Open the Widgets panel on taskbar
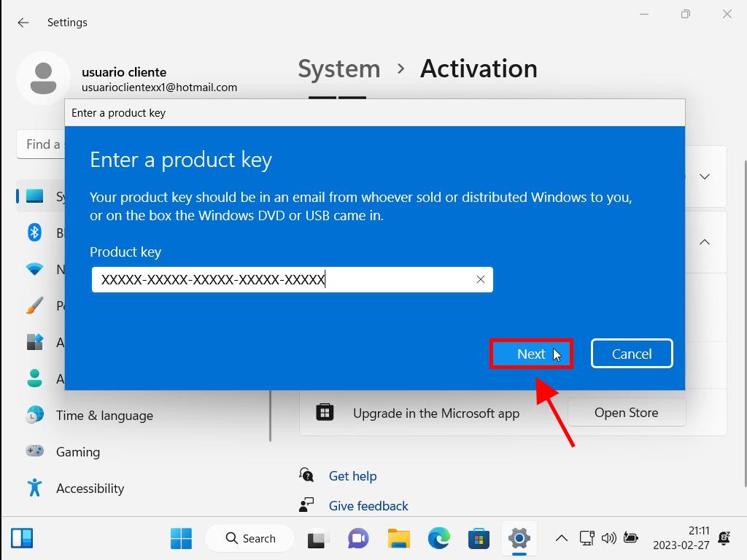The image size is (747, 560). click(23, 539)
